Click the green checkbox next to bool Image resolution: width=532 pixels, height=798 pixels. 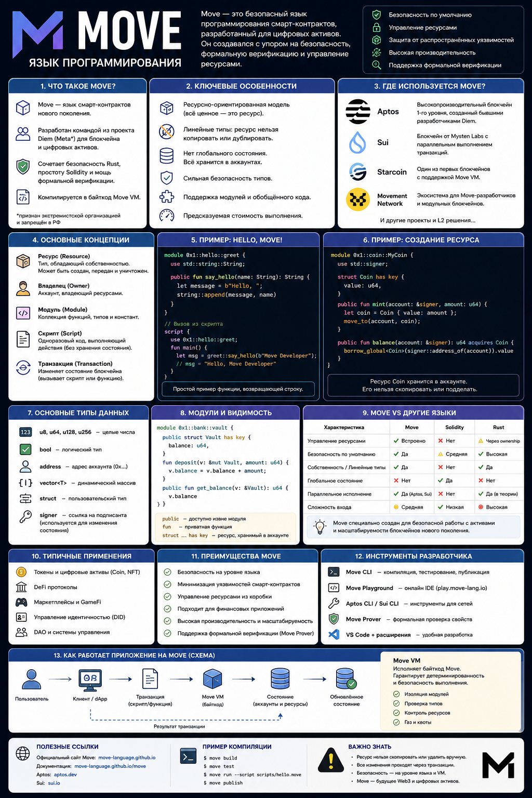(25, 449)
